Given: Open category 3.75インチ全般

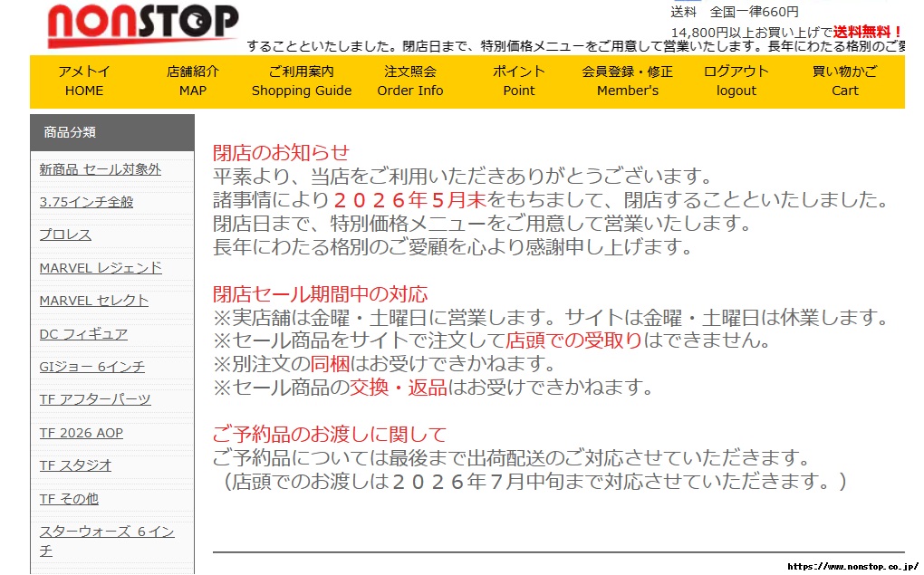Looking at the screenshot, I should (x=86, y=202).
